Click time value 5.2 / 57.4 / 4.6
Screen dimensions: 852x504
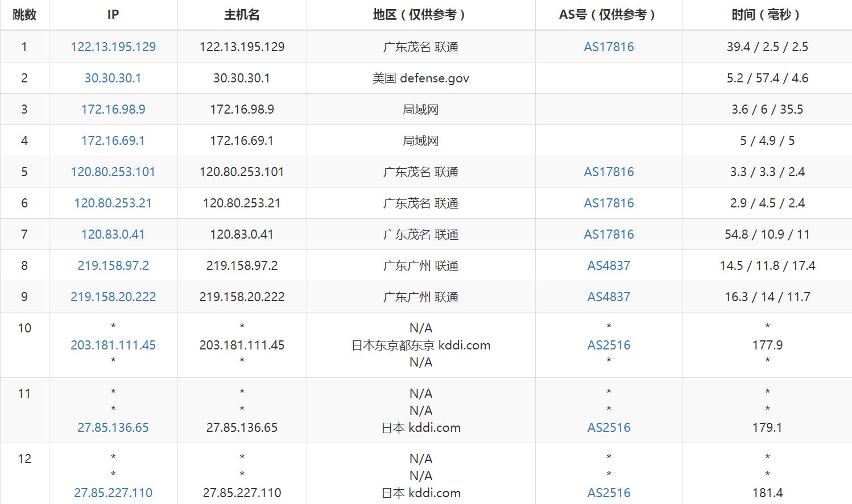(767, 78)
